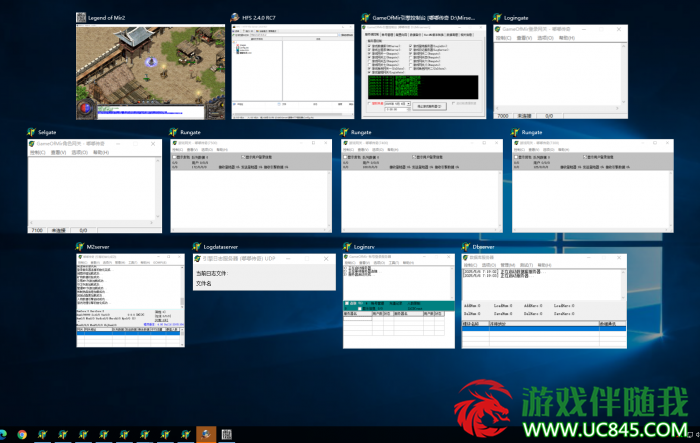Click the highlighted HFS taskbar icon
Image resolution: width=700 pixels, height=443 pixels.
206,434
